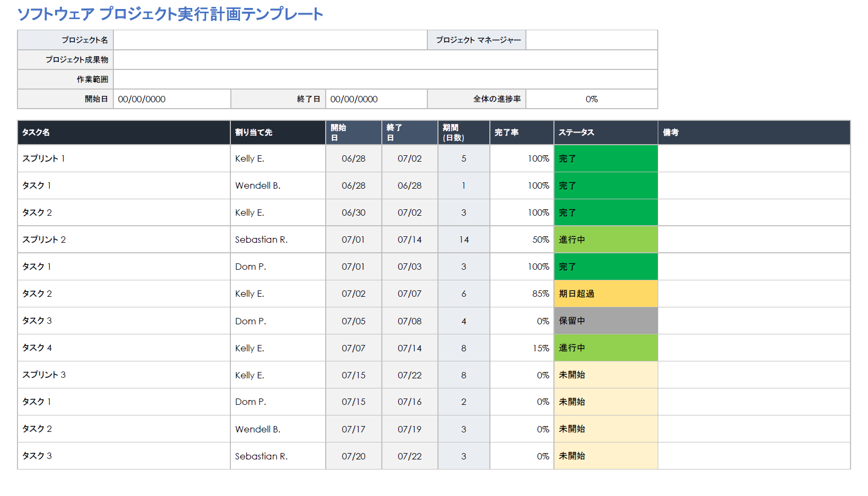868x496 pixels.
Task: Click the end date 07/03 cell
Action: (x=410, y=267)
